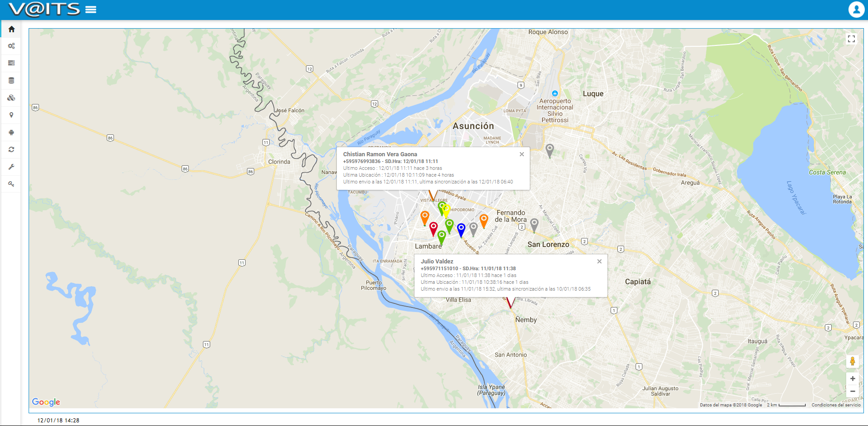Click 'Ultima Ubicación : 11/01/18 10:38:16' line
The height and width of the screenshot is (426, 868).
point(474,282)
